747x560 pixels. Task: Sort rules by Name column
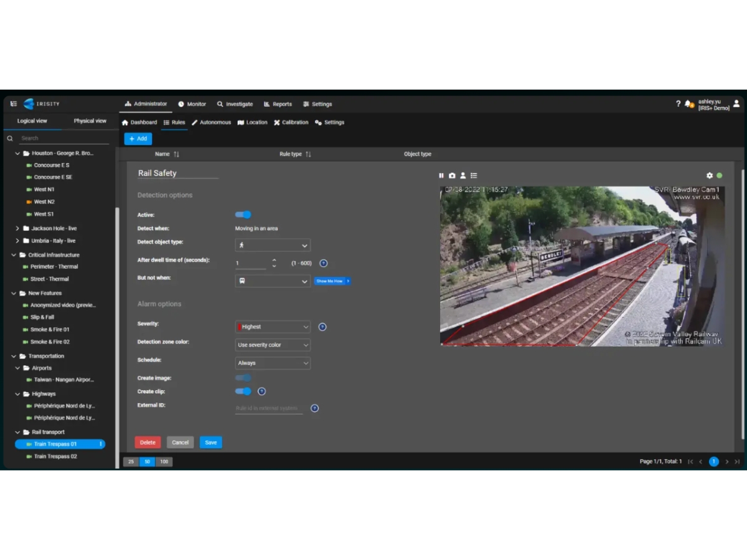pos(176,154)
